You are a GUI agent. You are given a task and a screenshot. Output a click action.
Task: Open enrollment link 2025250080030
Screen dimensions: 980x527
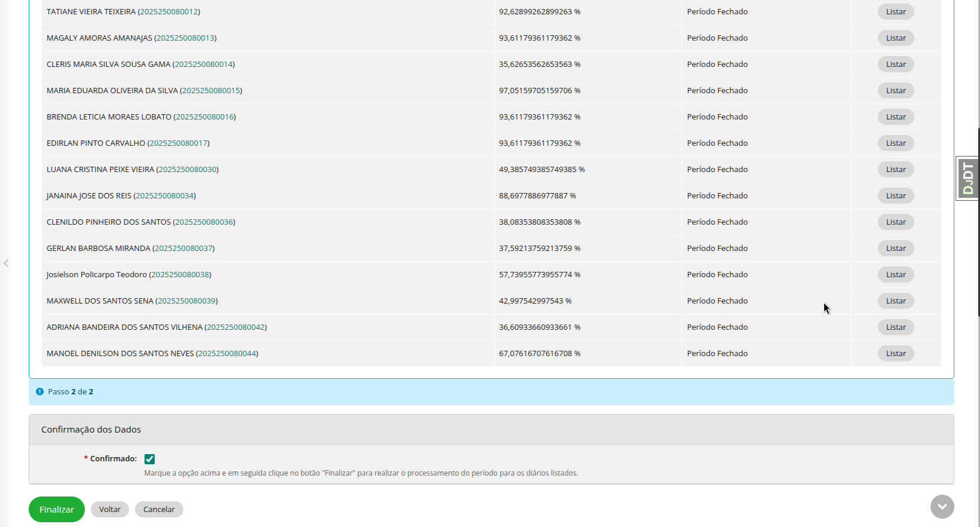pyautogui.click(x=188, y=169)
